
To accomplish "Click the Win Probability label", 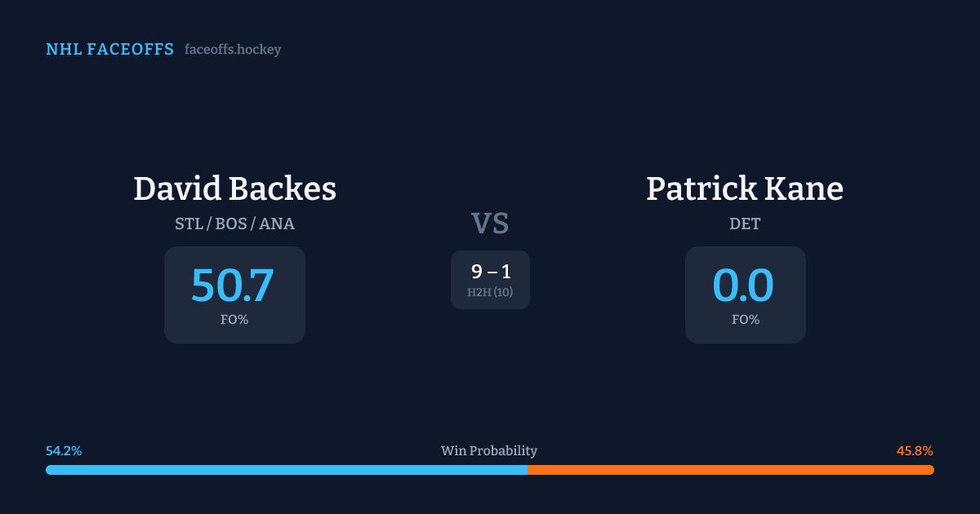I will 489,451.
